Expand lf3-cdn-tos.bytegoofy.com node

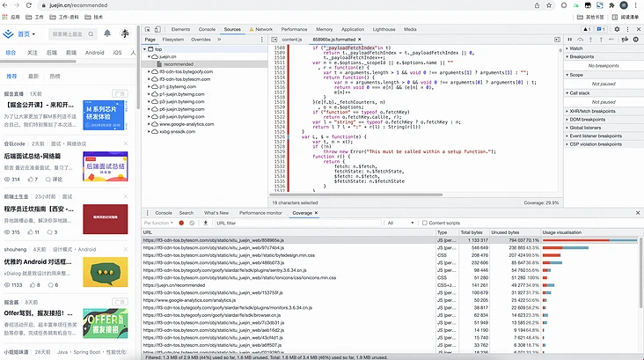(x=149, y=71)
